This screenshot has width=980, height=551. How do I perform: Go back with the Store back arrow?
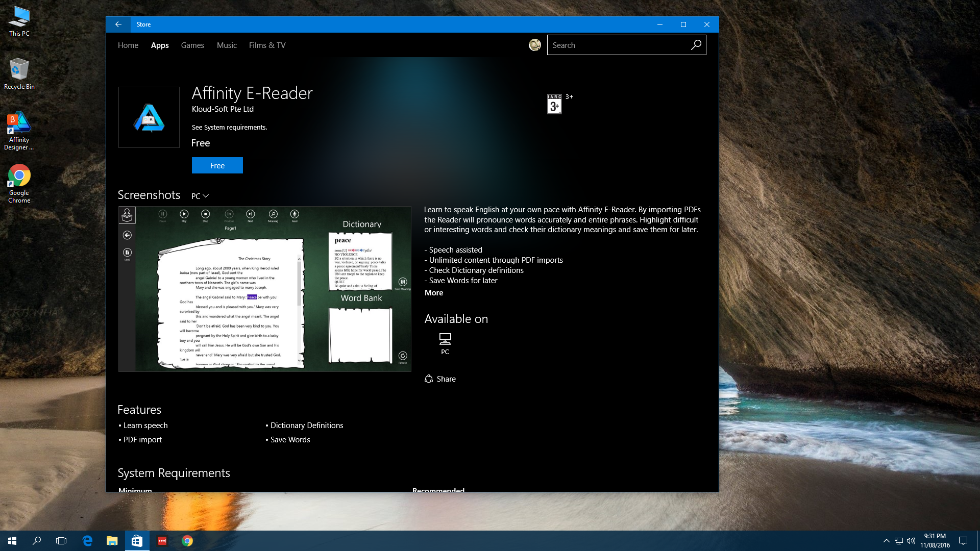point(118,24)
